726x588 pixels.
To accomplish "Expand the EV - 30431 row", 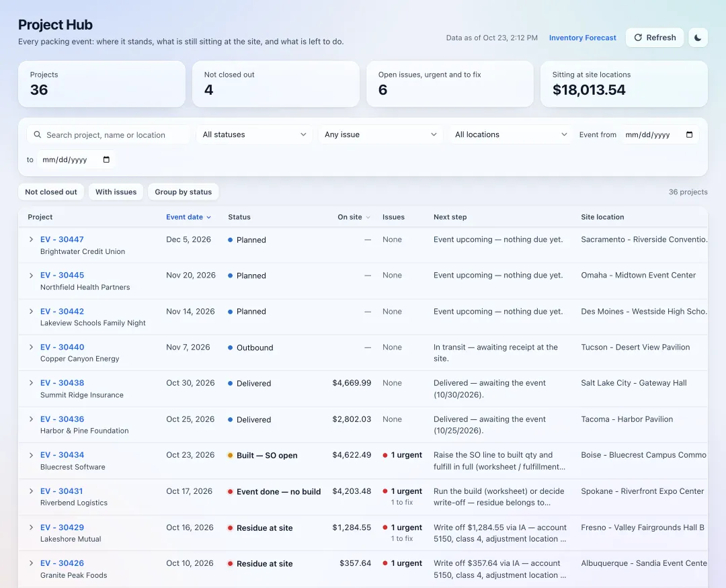I will [x=31, y=491].
